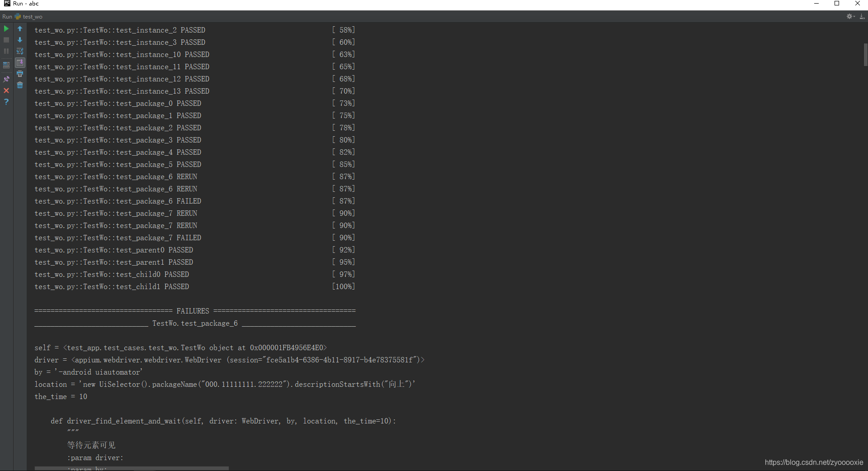This screenshot has height=471, width=868.
Task: Click the horizontal scrollbar at the bottom
Action: point(132,468)
